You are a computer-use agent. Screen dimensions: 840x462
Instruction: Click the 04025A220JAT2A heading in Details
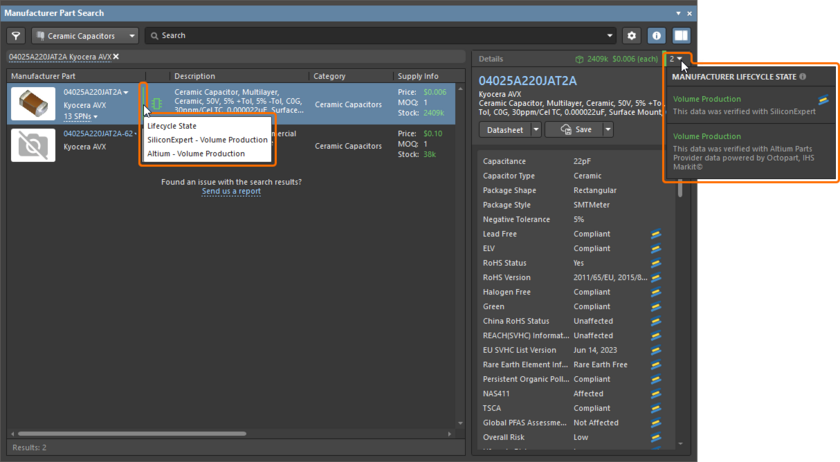pyautogui.click(x=528, y=81)
